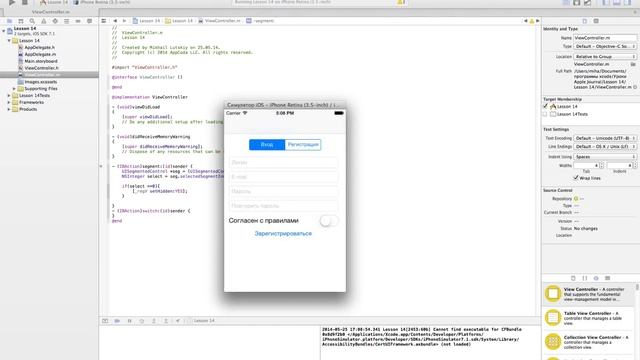Run the project with the play button
Image resolution: width=640 pixels, height=360 pixels.
point(12,2)
